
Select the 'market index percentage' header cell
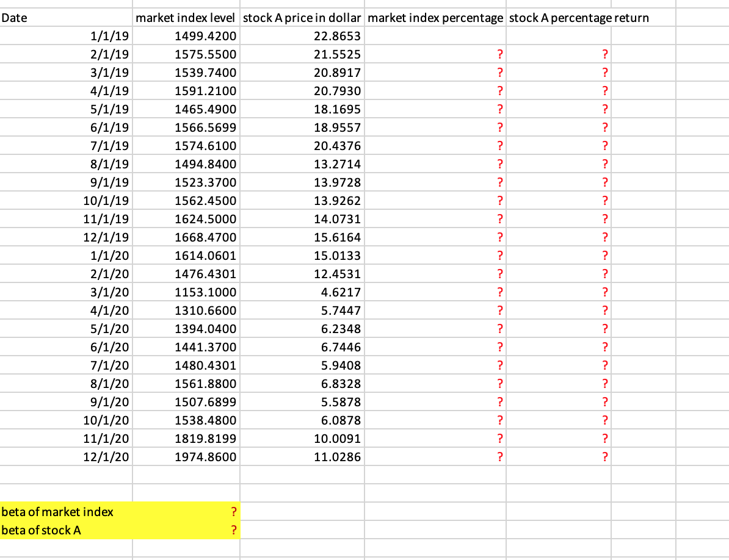coord(435,18)
